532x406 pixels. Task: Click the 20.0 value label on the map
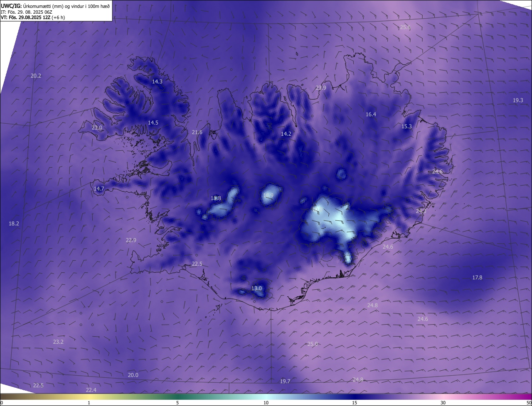point(133,375)
